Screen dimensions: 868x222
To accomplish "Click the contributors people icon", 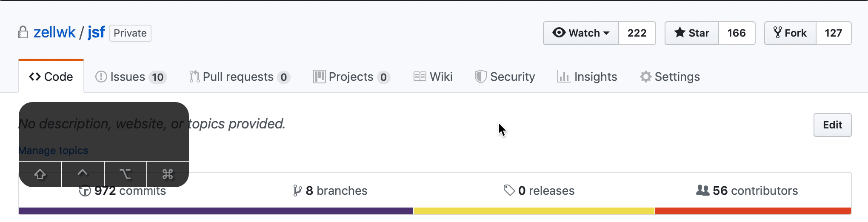I will 702,191.
